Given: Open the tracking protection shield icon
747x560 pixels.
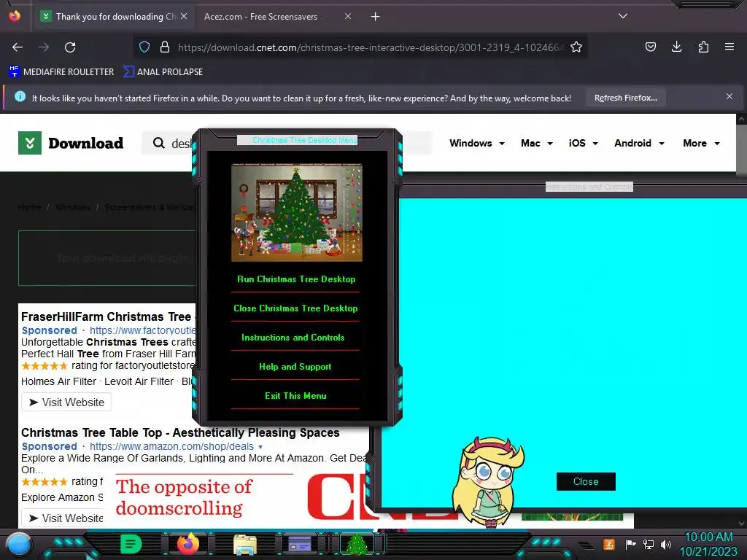Looking at the screenshot, I should point(144,47).
